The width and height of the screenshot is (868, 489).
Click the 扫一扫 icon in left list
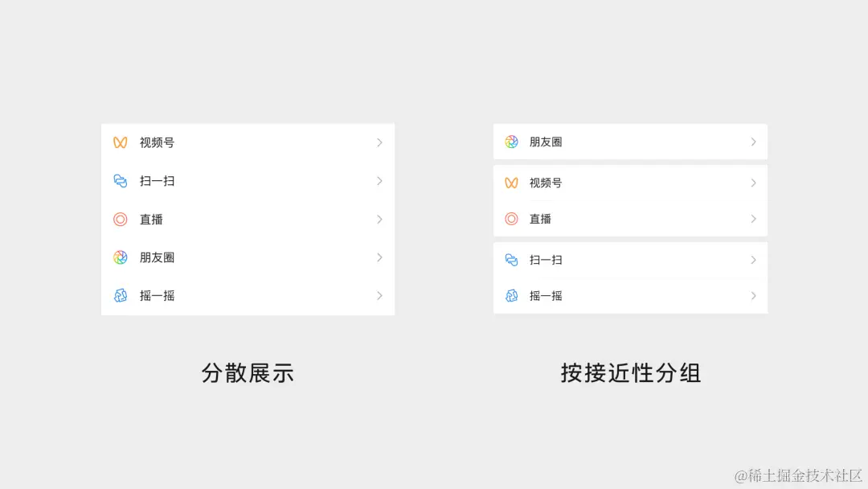120,181
